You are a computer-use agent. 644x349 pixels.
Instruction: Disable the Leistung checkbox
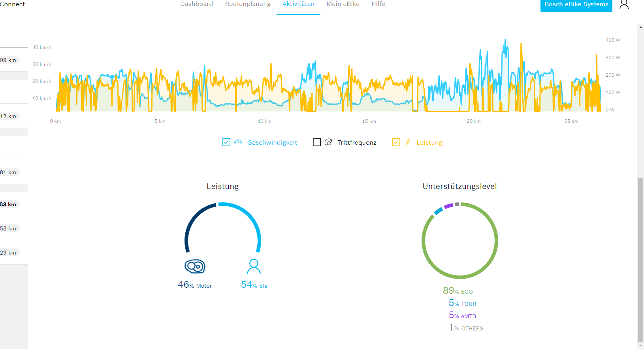(x=396, y=142)
